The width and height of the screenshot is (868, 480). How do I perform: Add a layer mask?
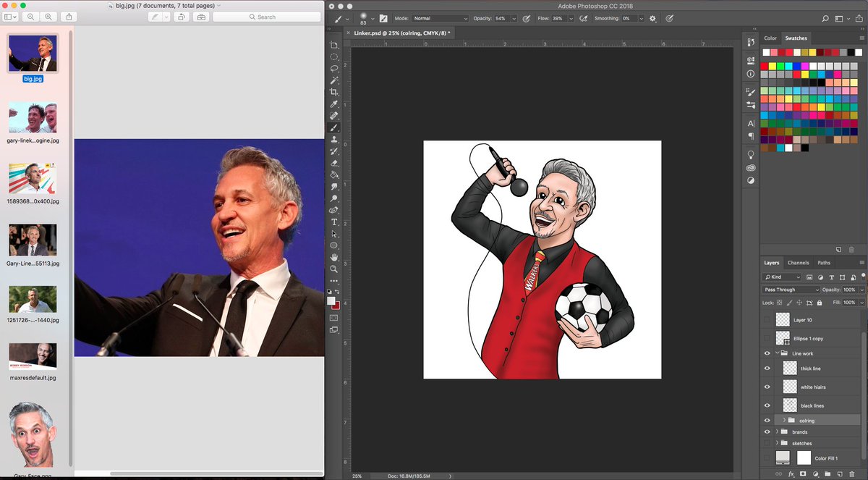tap(803, 473)
